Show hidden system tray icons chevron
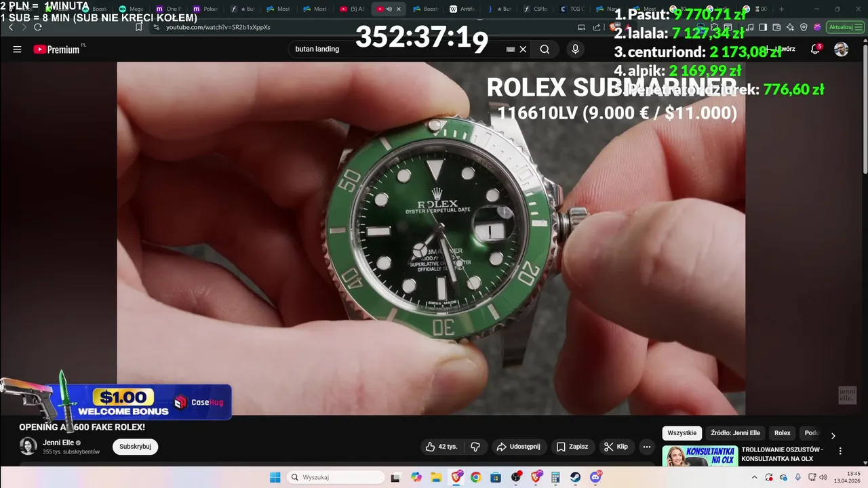 (x=754, y=477)
